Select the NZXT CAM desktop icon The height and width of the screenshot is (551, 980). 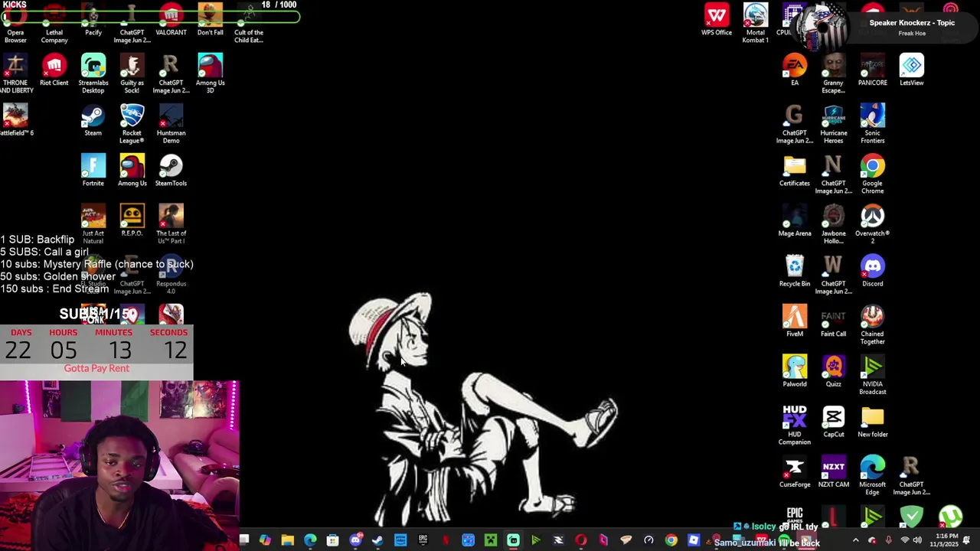(834, 471)
